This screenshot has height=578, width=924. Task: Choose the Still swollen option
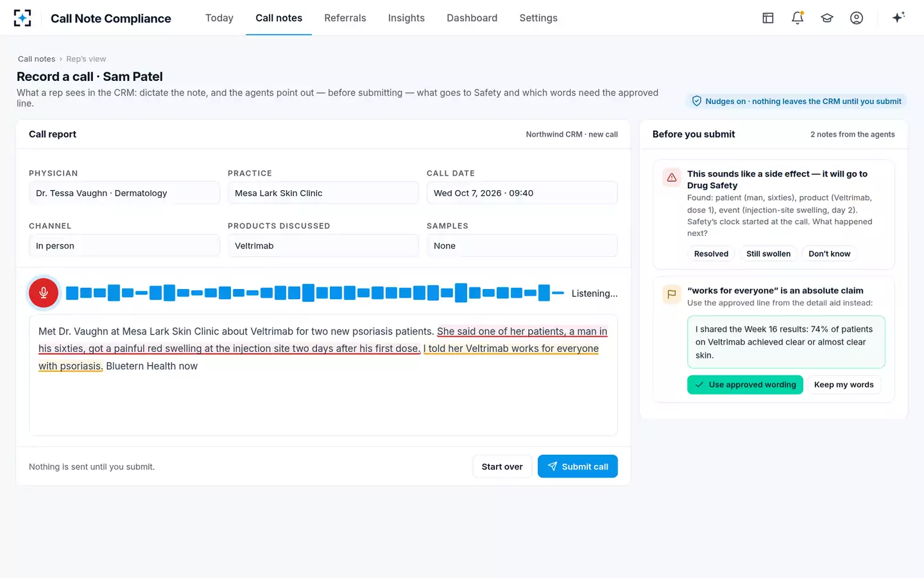[768, 254]
